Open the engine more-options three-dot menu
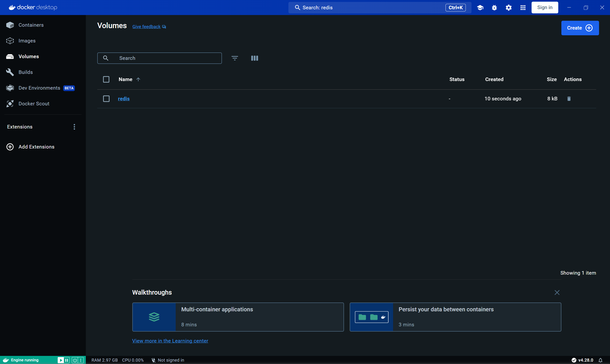The width and height of the screenshot is (610, 364). point(81,360)
